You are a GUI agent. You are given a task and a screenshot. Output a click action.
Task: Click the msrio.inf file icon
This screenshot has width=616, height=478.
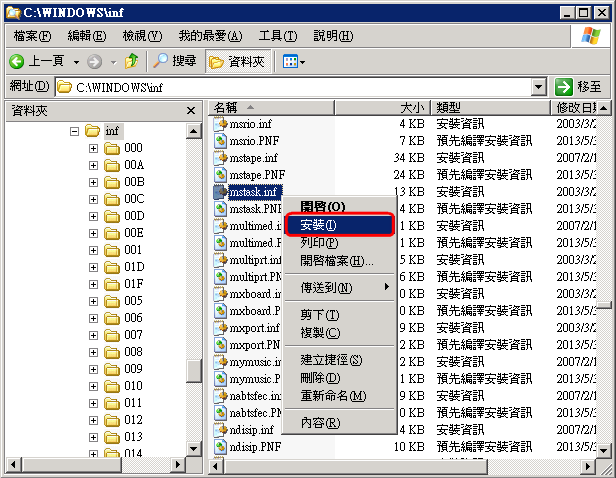coord(220,124)
